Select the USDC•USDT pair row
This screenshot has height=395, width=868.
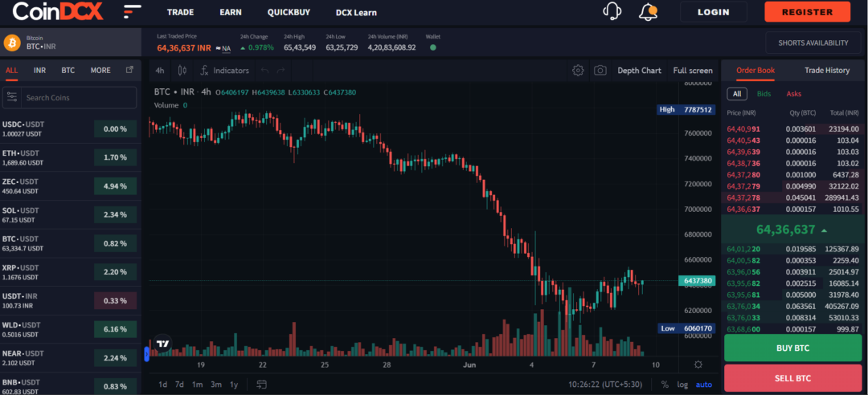[70, 129]
